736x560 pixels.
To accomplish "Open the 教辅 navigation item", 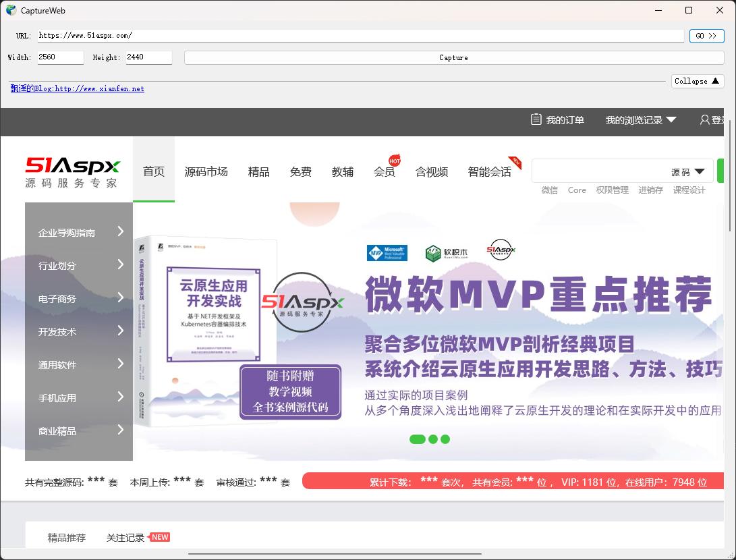I will 343,172.
